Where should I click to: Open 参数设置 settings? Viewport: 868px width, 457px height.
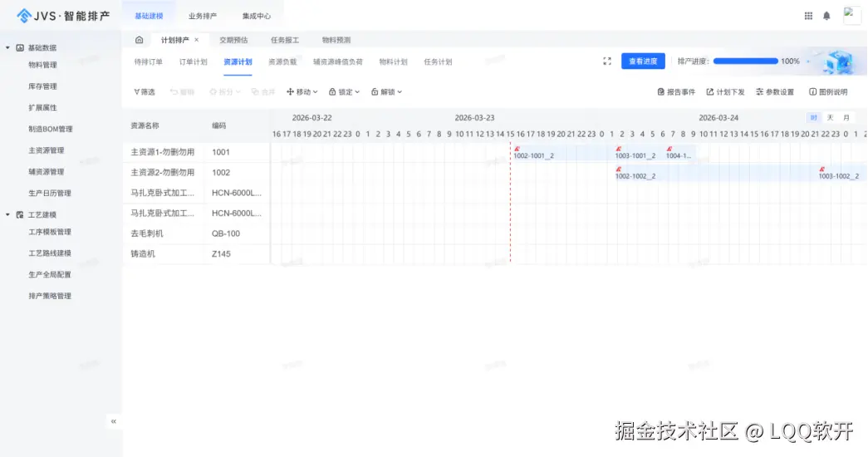click(775, 92)
